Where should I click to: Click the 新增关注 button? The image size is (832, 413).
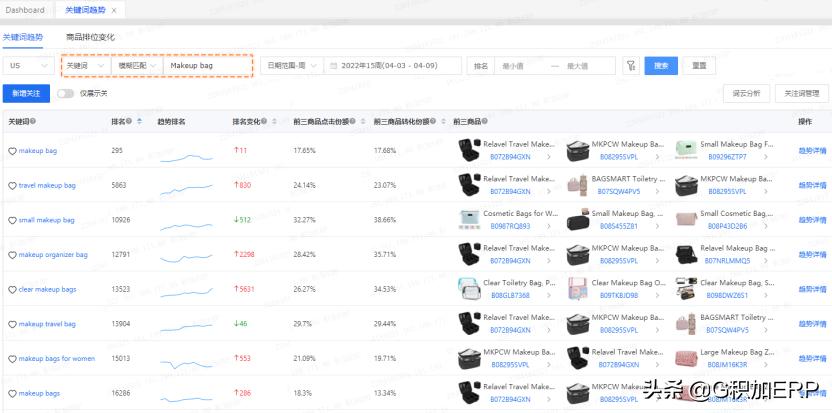tap(27, 93)
